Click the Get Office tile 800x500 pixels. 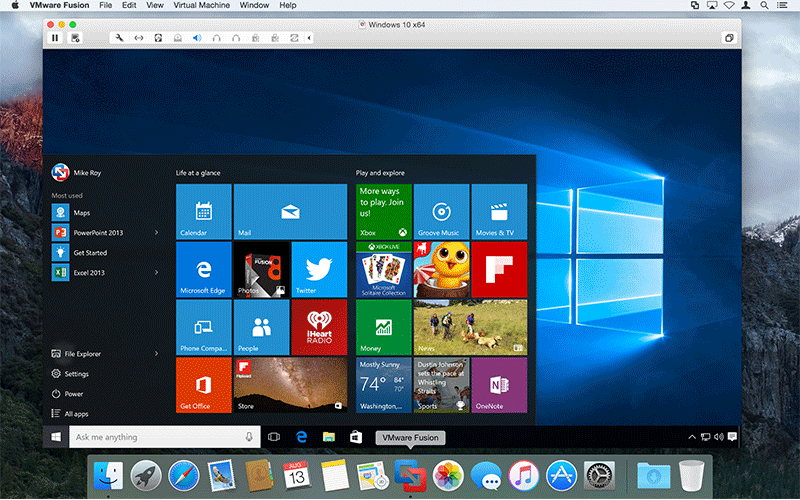[x=204, y=385]
